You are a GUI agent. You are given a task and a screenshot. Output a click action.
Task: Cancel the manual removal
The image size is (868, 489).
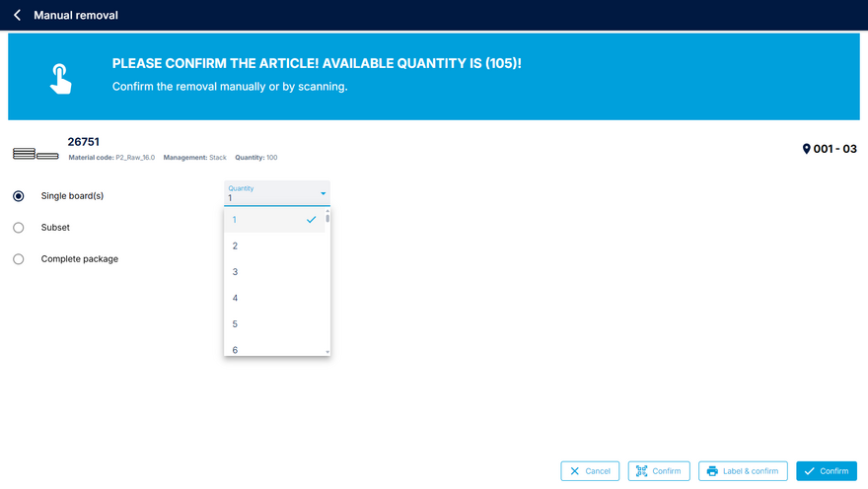pyautogui.click(x=590, y=470)
